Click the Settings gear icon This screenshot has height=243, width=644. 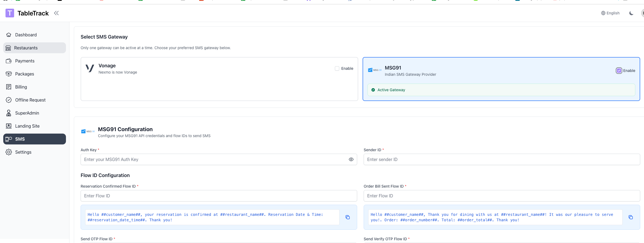point(9,152)
